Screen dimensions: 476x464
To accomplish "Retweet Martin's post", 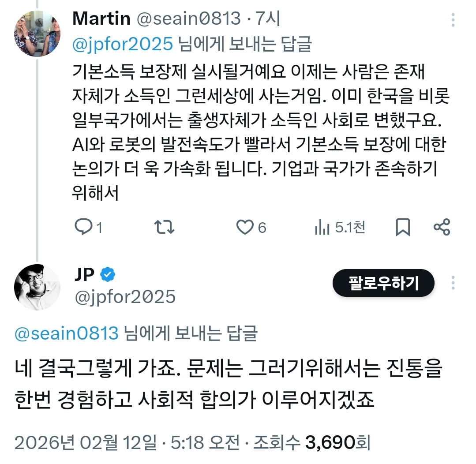I will tap(165, 227).
